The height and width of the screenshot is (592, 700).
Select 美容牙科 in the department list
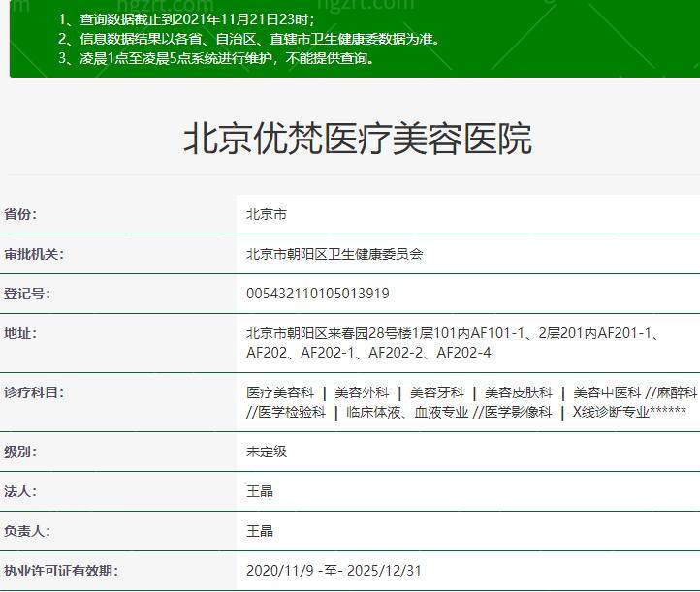click(x=437, y=392)
